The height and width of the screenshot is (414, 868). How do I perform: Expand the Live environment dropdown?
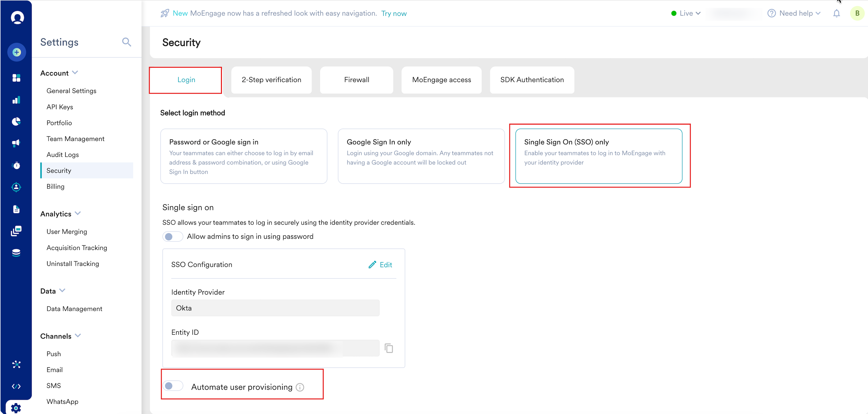[x=686, y=14]
